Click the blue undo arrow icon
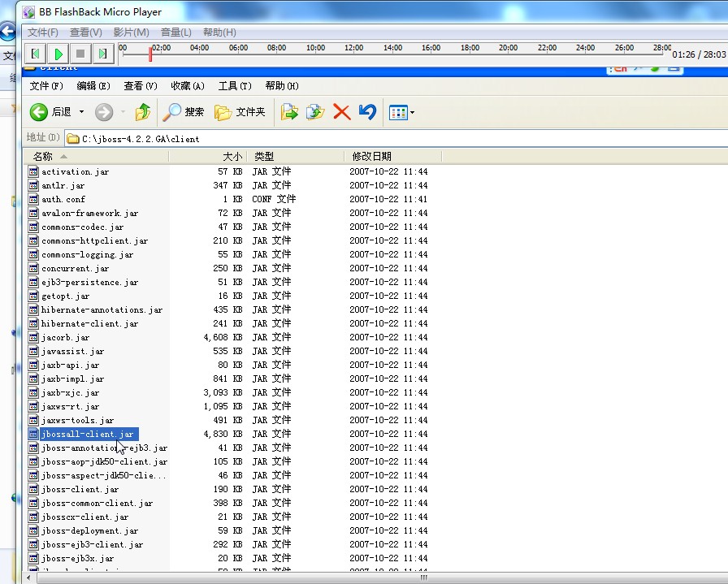 tap(368, 112)
